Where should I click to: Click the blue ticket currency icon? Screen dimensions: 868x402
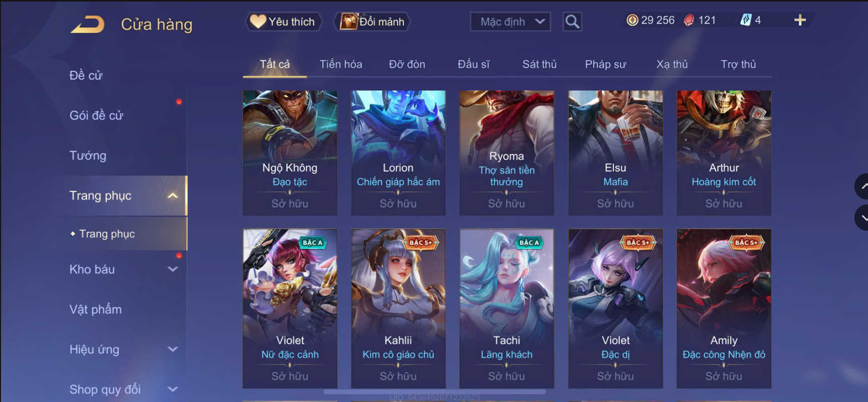[x=746, y=20]
